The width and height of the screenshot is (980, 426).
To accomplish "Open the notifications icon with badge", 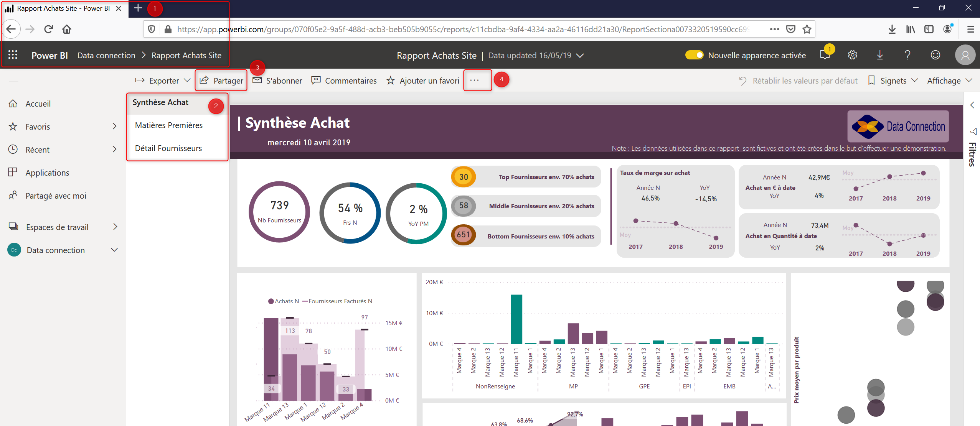I will 825,54.
